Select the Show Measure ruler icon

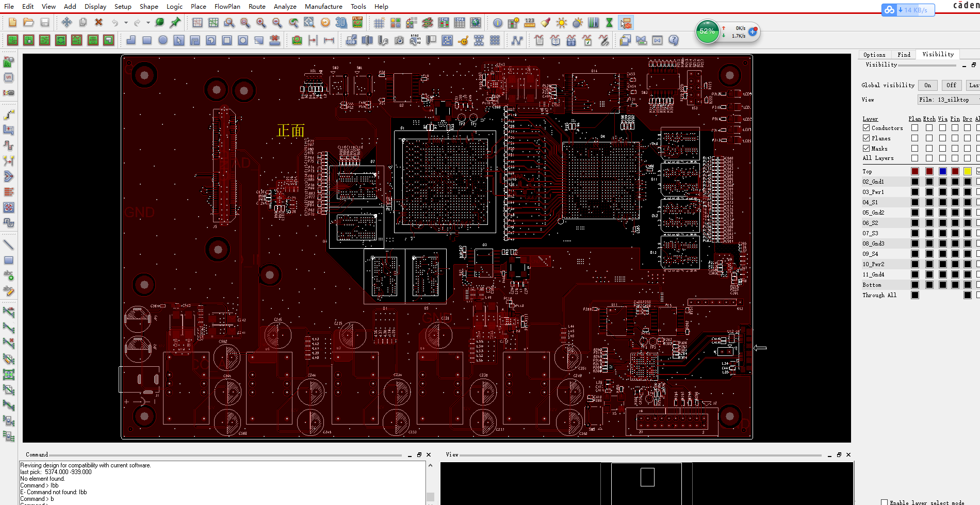[529, 23]
